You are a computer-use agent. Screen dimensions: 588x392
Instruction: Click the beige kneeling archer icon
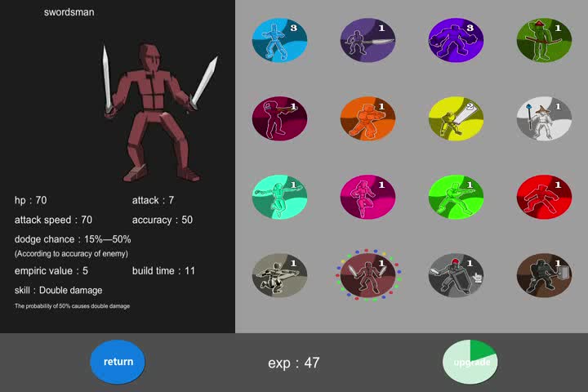(x=279, y=275)
